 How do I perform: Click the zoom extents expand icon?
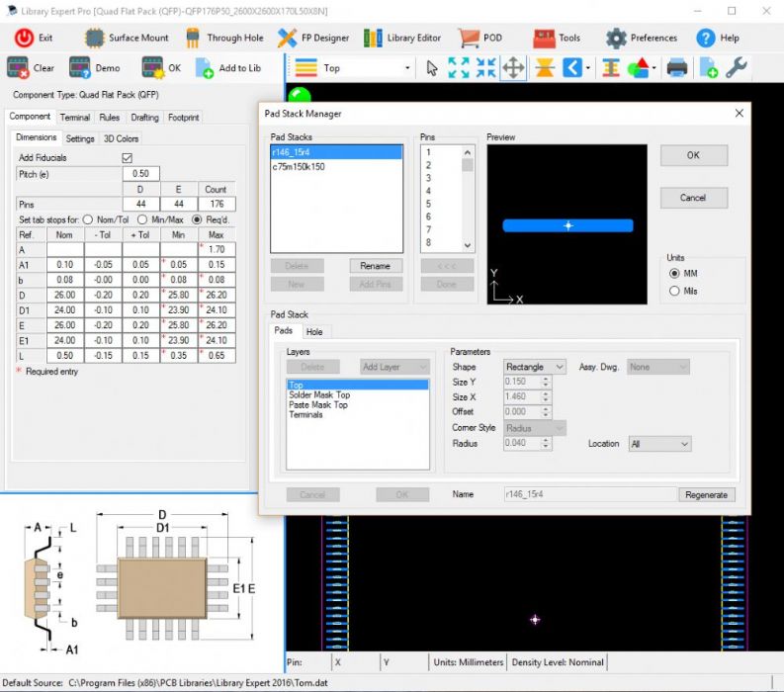click(x=459, y=68)
